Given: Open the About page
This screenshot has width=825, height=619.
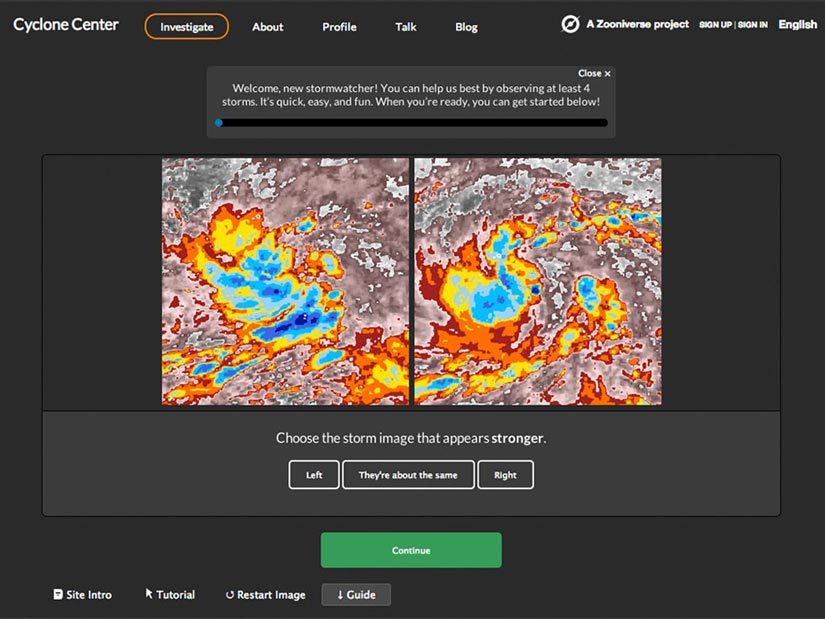Looking at the screenshot, I should 267,27.
